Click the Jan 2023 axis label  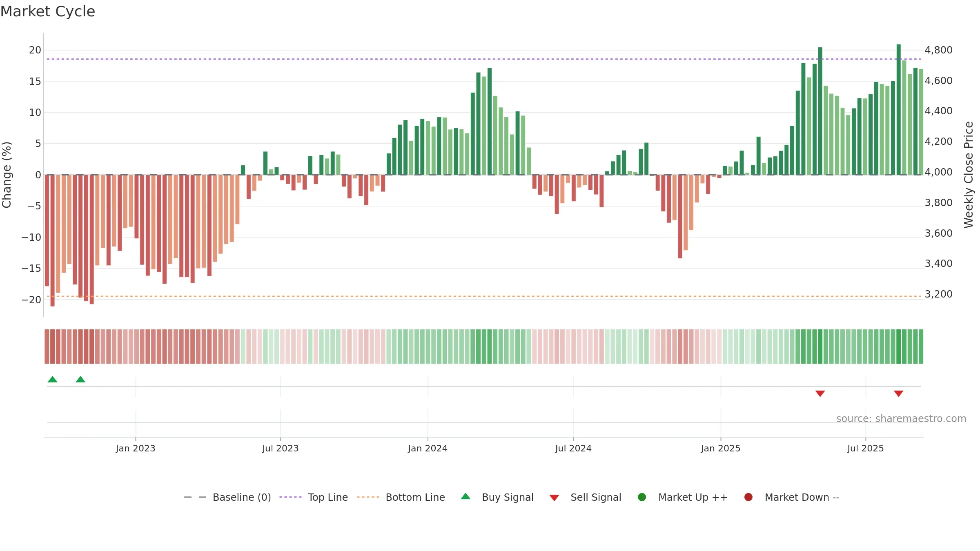(136, 448)
